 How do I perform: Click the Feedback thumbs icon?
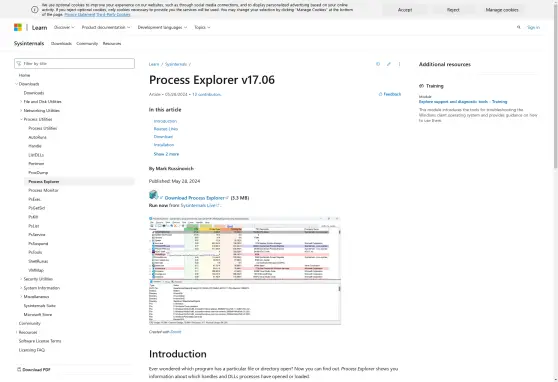(380, 94)
